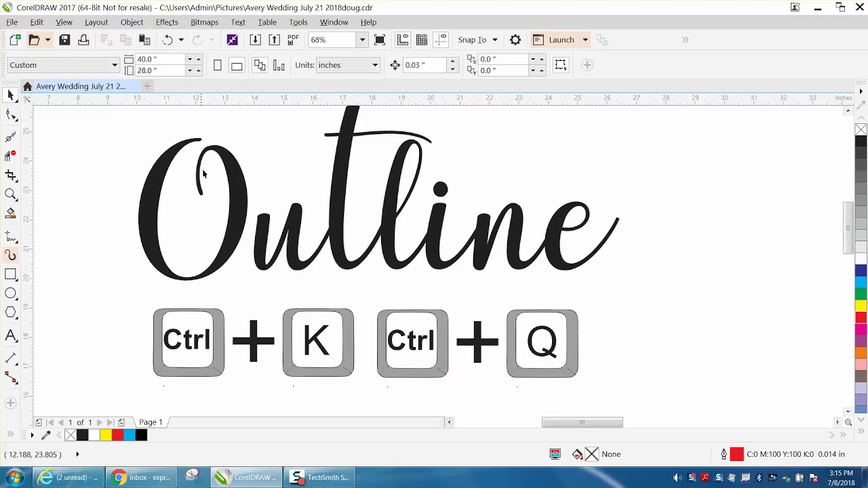Click the page width 40.0 field

point(160,59)
